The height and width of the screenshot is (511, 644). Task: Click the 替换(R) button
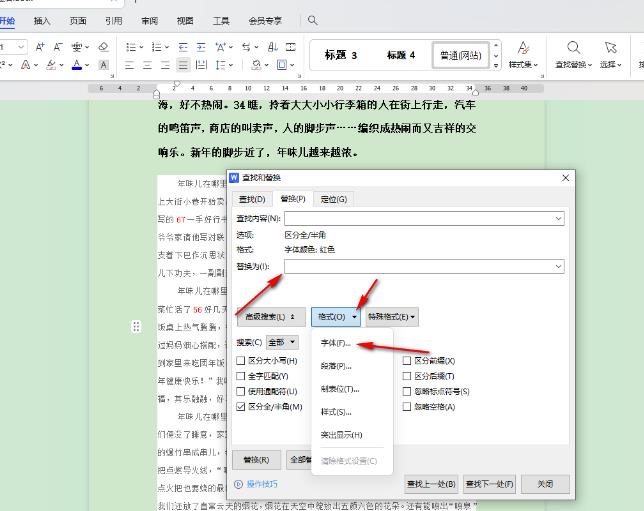(256, 460)
